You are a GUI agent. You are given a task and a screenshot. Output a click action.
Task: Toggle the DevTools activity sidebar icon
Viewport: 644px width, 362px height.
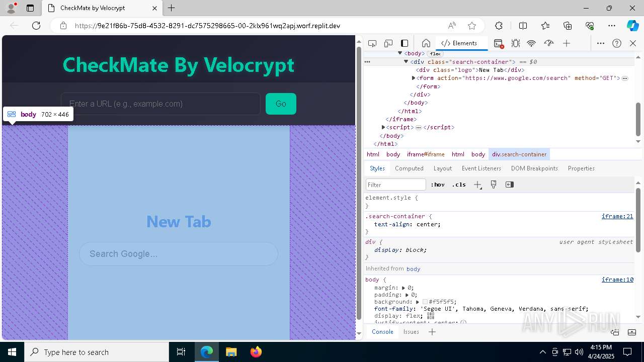tap(405, 43)
